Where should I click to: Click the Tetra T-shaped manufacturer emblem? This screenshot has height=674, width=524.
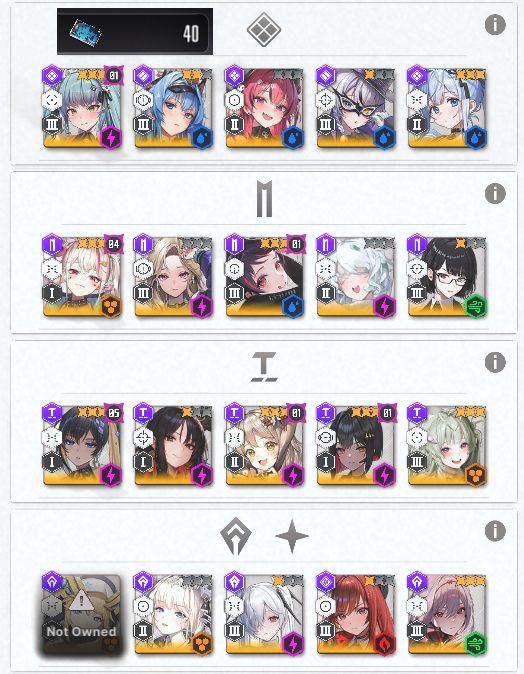[264, 367]
